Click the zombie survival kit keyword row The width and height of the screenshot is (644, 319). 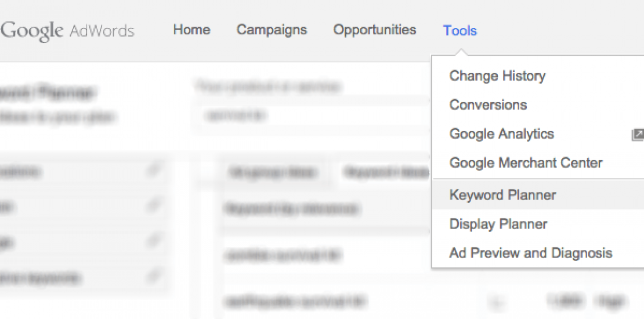point(283,255)
